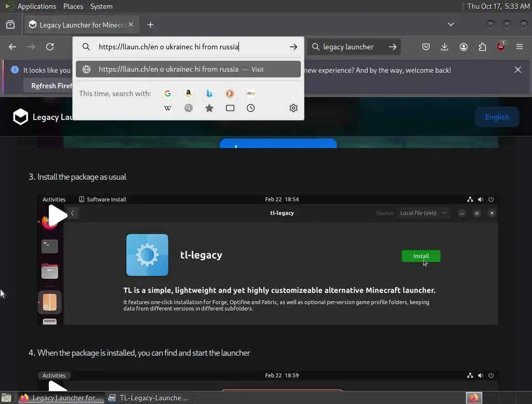Search this time with eBay
Viewport: 532px width, 404px height.
pos(251,93)
